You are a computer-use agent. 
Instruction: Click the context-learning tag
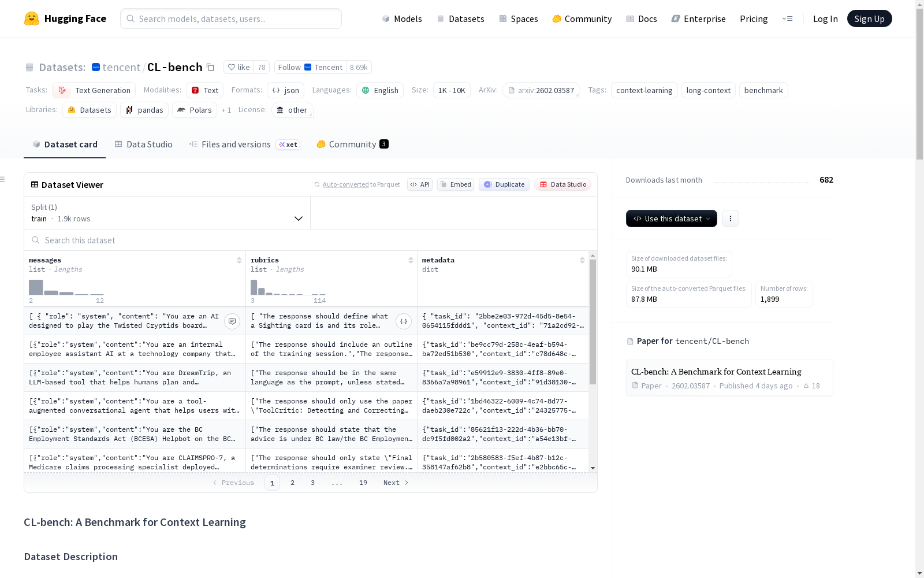click(644, 90)
